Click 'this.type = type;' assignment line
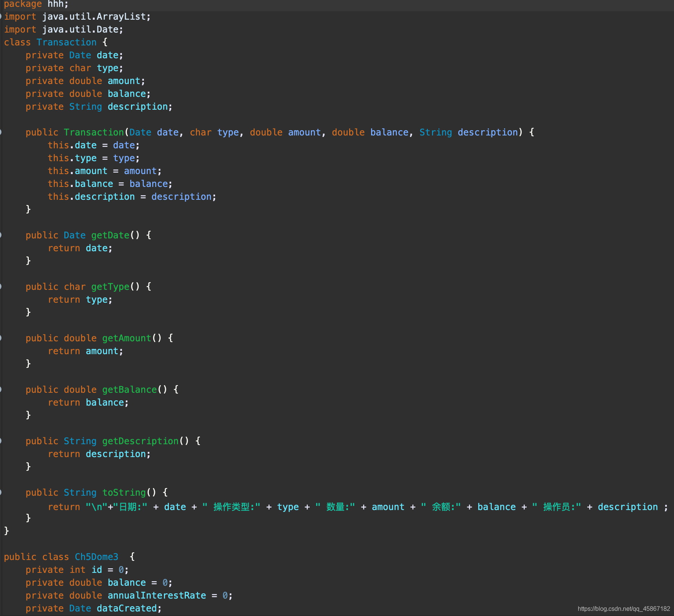The image size is (674, 616). tap(94, 158)
